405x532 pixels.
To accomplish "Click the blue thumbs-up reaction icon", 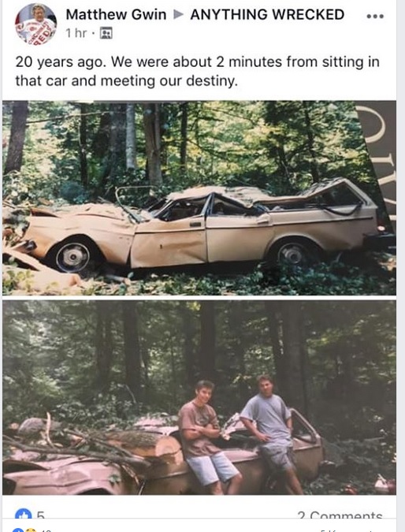I will (24, 514).
